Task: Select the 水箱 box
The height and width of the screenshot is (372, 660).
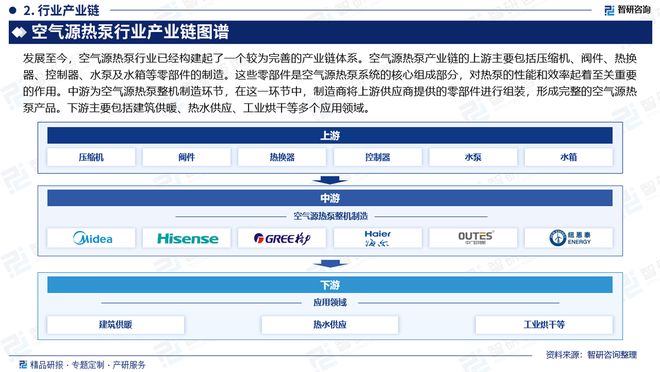Action: [569, 157]
